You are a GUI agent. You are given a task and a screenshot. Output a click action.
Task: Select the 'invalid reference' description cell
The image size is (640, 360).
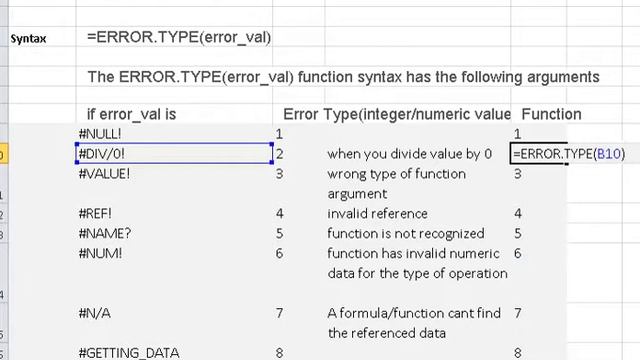click(x=377, y=213)
